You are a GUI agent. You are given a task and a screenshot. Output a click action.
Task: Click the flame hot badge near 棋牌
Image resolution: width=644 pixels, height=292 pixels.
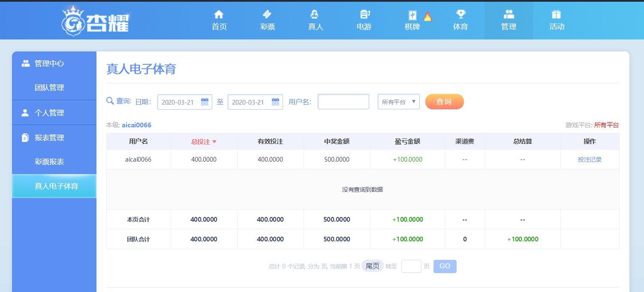pyautogui.click(x=427, y=16)
